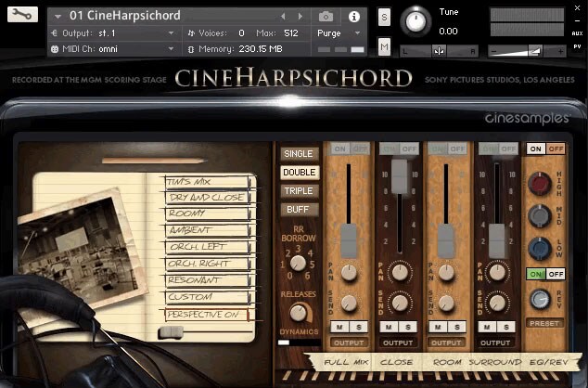The image size is (588, 388).
Task: Click the master Tune knob
Action: (x=415, y=20)
